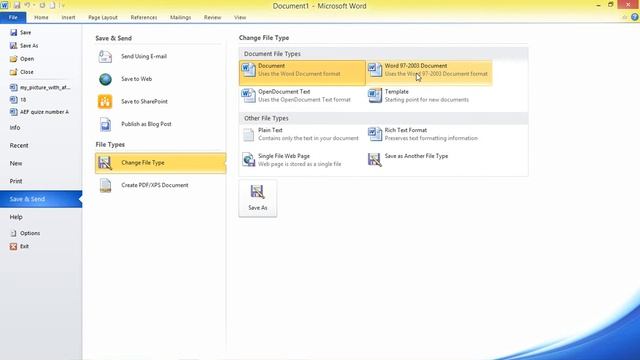640x360 pixels.
Task: Click the Redo icon in the Quick Access Toolbar
Action: [42, 5]
